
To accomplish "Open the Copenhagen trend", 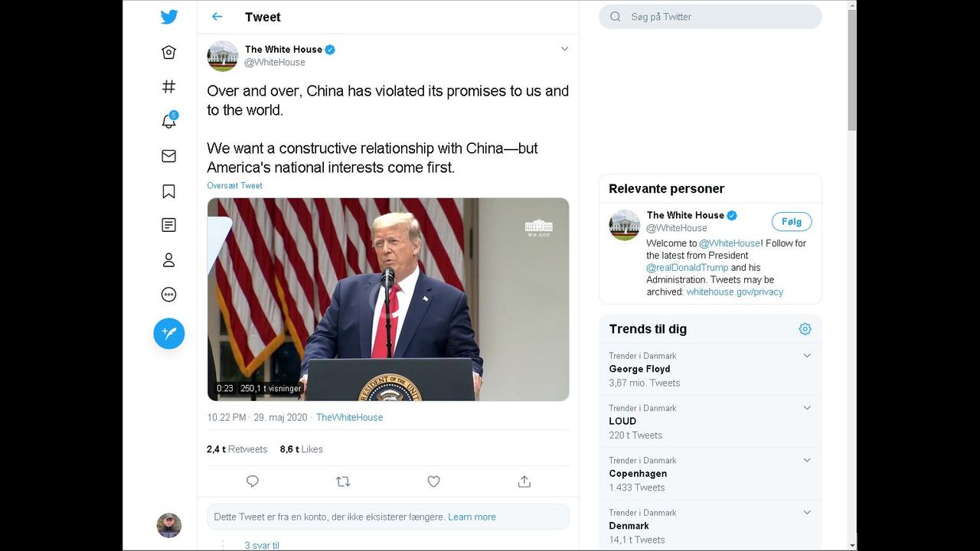I will [638, 474].
